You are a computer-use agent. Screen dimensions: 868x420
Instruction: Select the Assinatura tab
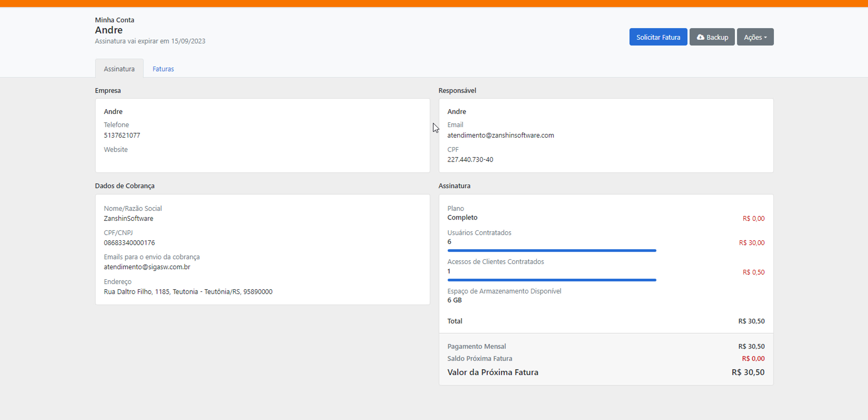pyautogui.click(x=119, y=69)
